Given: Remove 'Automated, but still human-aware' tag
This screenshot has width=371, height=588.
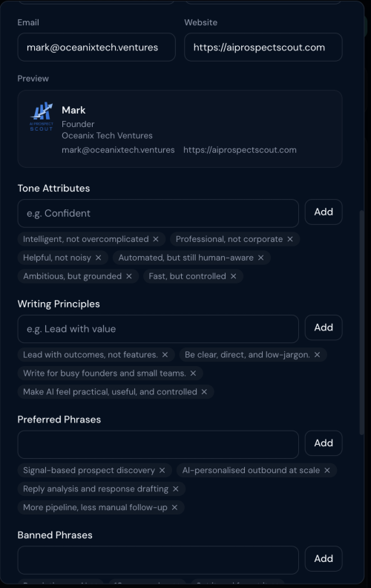Looking at the screenshot, I should click(261, 258).
